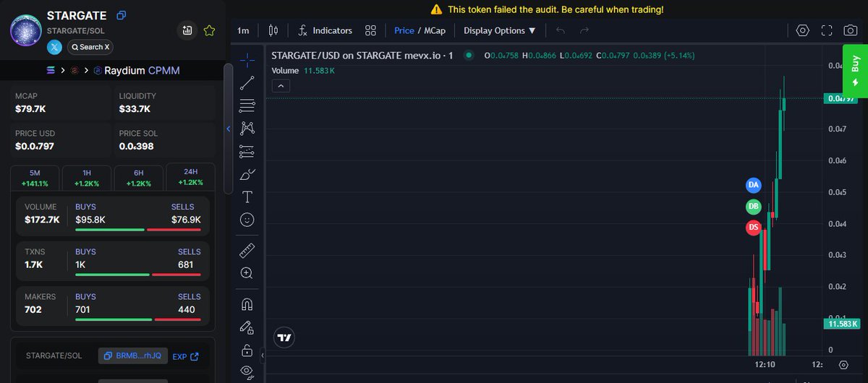868x383 pixels.
Task: Select the 24H timeframe tab
Action: pyautogui.click(x=190, y=177)
